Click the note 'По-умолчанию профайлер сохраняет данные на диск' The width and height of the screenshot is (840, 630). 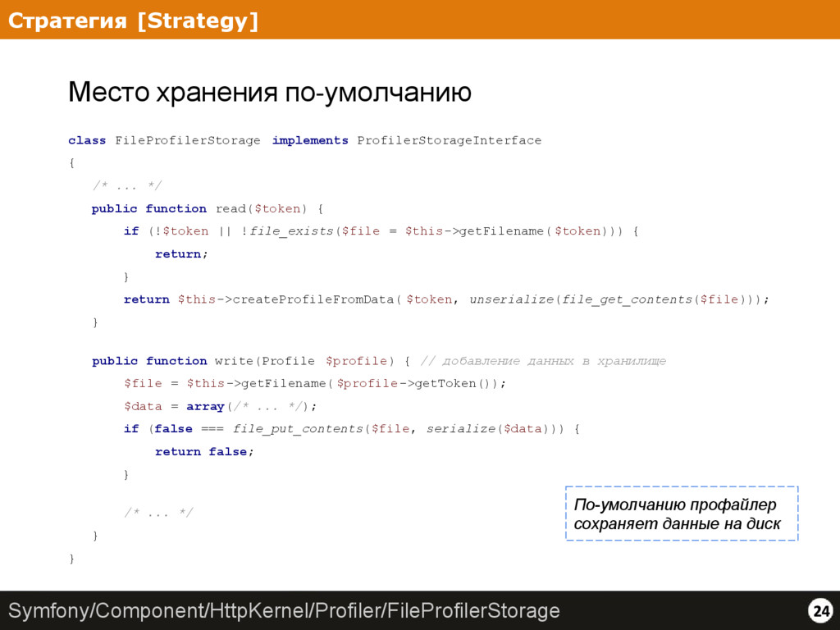click(x=682, y=514)
